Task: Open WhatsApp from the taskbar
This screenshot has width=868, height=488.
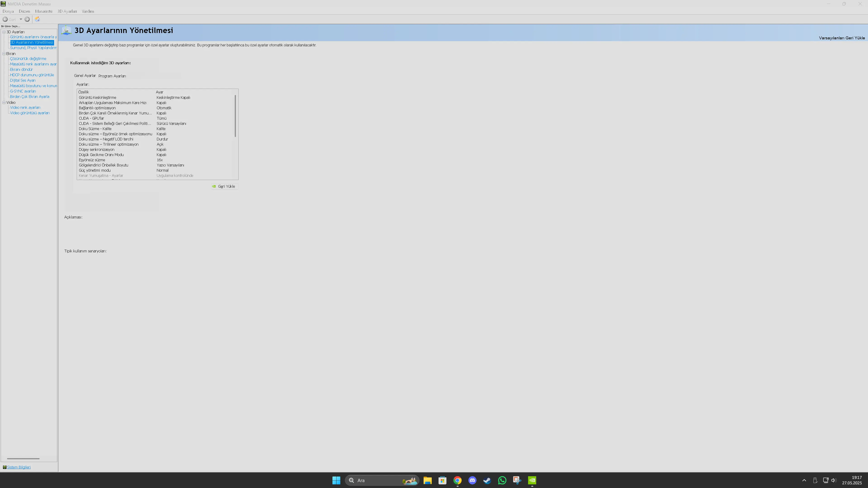Action: point(502,480)
